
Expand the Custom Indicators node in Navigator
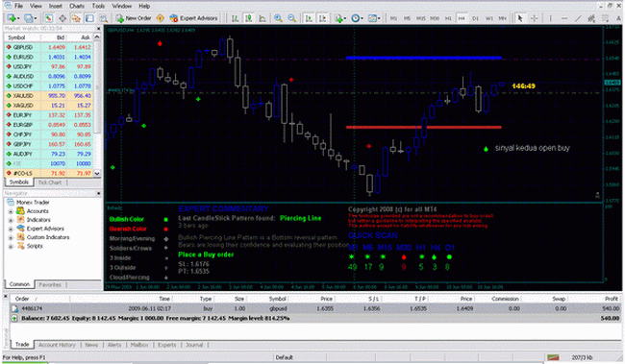pos(11,238)
